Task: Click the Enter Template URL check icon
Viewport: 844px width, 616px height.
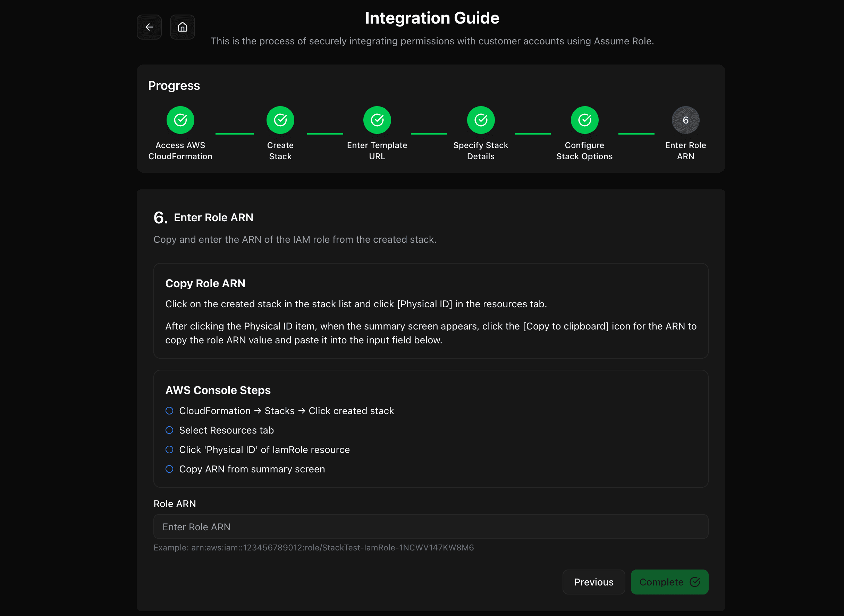Action: pyautogui.click(x=377, y=120)
